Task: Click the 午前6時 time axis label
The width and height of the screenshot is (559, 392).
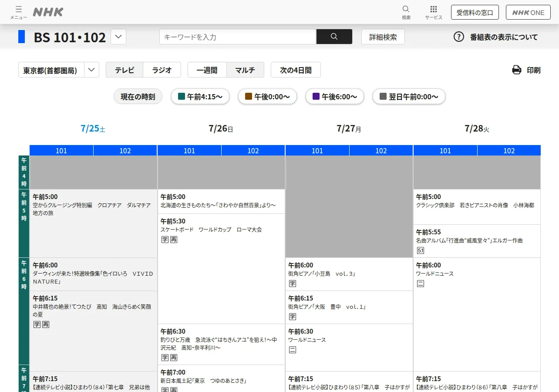Action: click(x=24, y=311)
